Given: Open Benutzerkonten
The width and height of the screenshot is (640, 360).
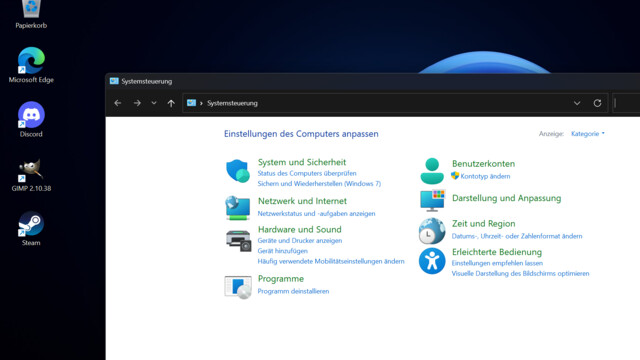Looking at the screenshot, I should [x=483, y=164].
